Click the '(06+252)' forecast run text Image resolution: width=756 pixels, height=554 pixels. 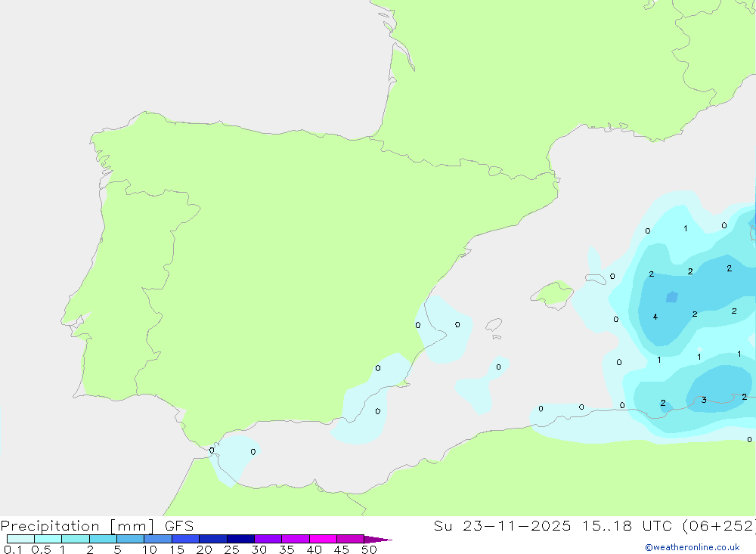coord(719,526)
